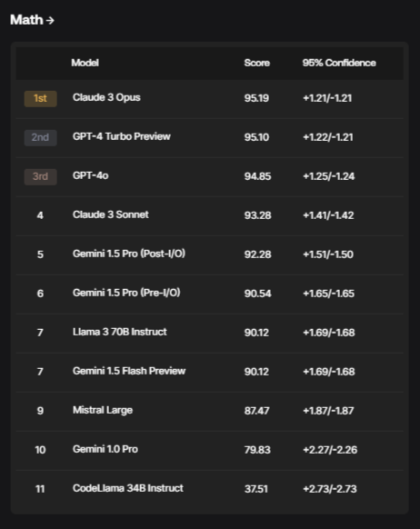Click the GPT-4o model entry
Screen dimensions: 420x529
[90, 175]
